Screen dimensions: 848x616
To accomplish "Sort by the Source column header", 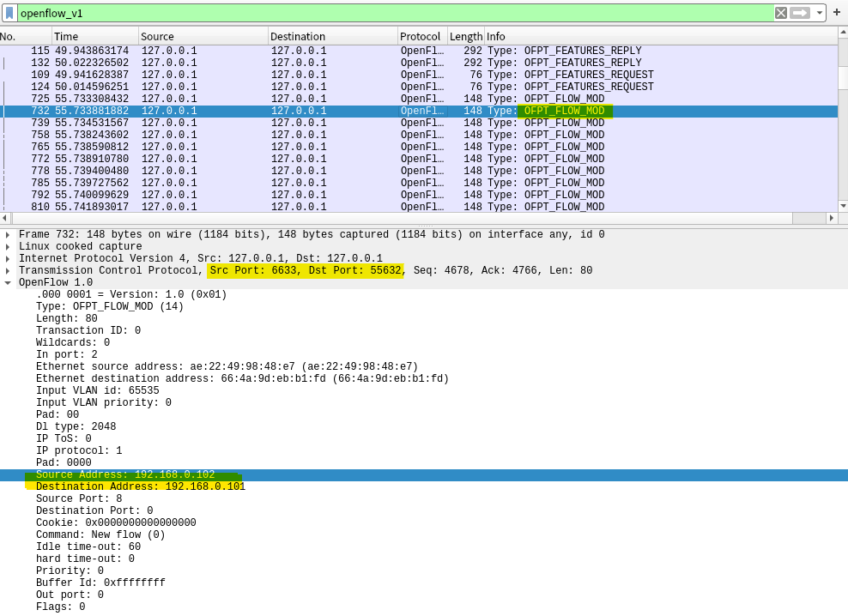I will pos(203,36).
